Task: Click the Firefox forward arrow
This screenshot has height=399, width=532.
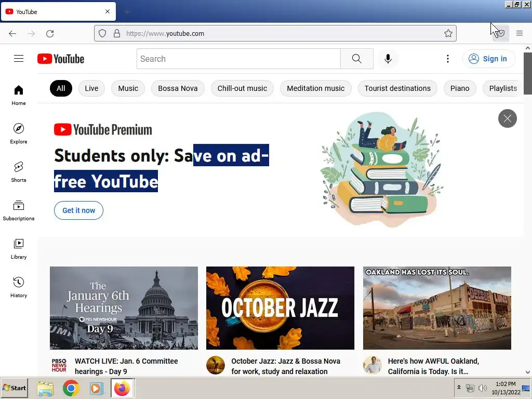Action: (x=31, y=33)
